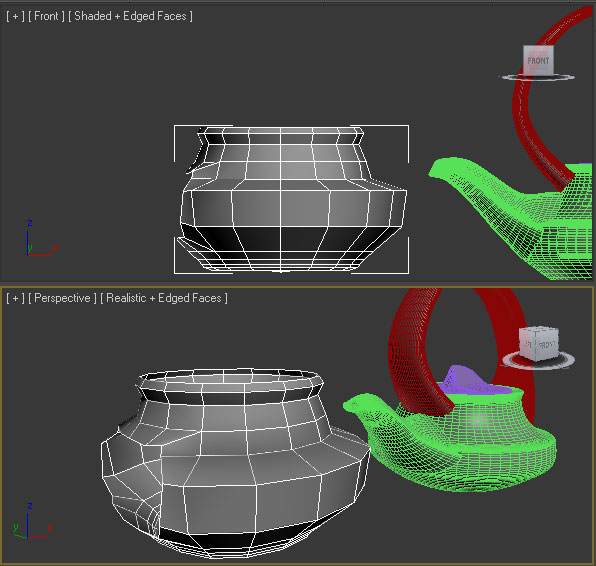
Task: Open the Front view label menu
Action: click(46, 16)
